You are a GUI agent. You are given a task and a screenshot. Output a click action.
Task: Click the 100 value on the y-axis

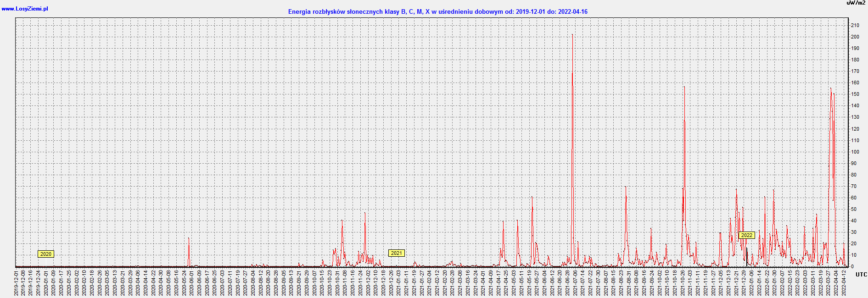(x=855, y=152)
